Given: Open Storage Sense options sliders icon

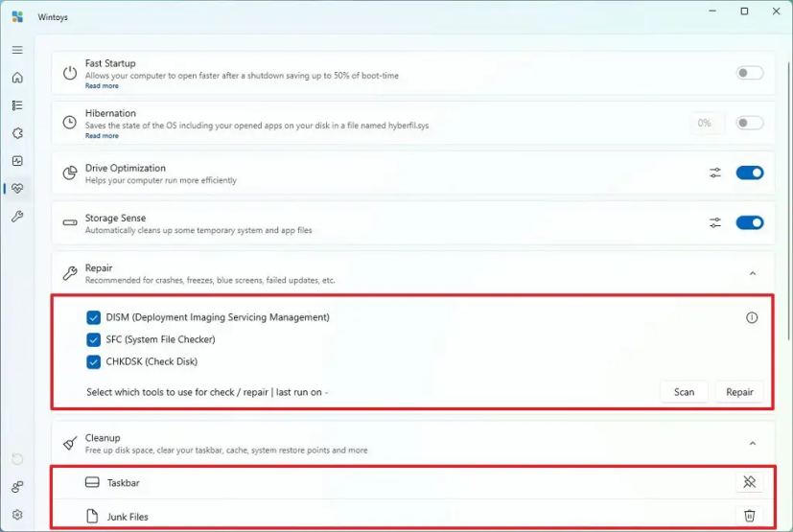Looking at the screenshot, I should point(715,222).
